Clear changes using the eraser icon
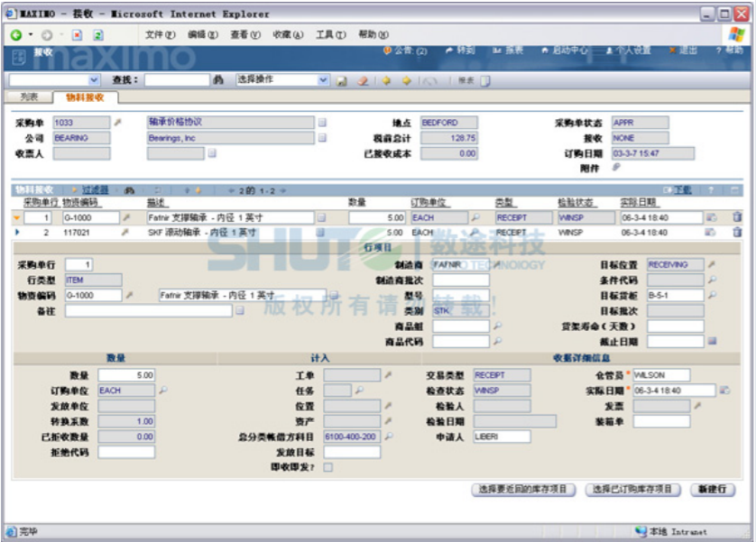 point(363,80)
